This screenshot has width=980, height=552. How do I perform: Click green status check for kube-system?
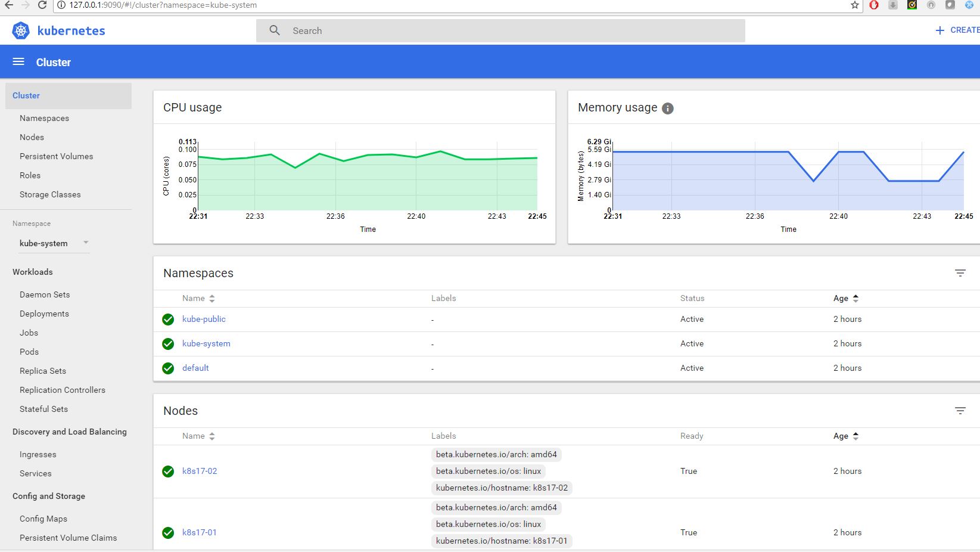(168, 344)
